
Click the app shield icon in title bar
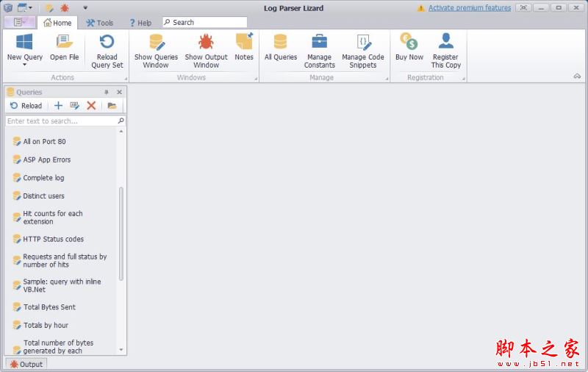point(8,7)
